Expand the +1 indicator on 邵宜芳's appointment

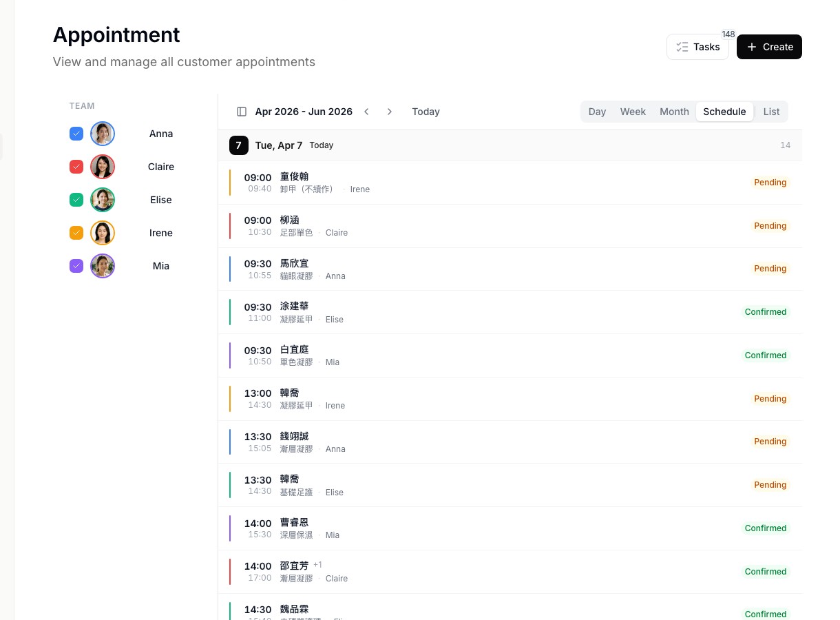[317, 564]
